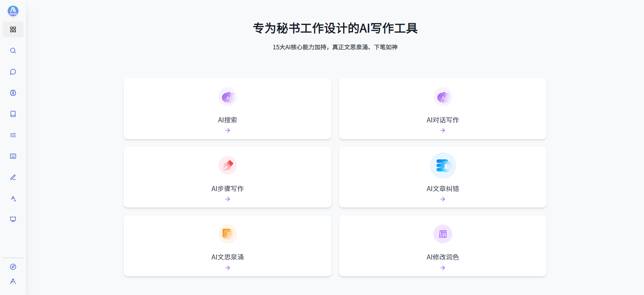Image resolution: width=644 pixels, height=295 pixels.
Task: Click the purple books icon on AI修改润色 card
Action: pyautogui.click(x=443, y=234)
